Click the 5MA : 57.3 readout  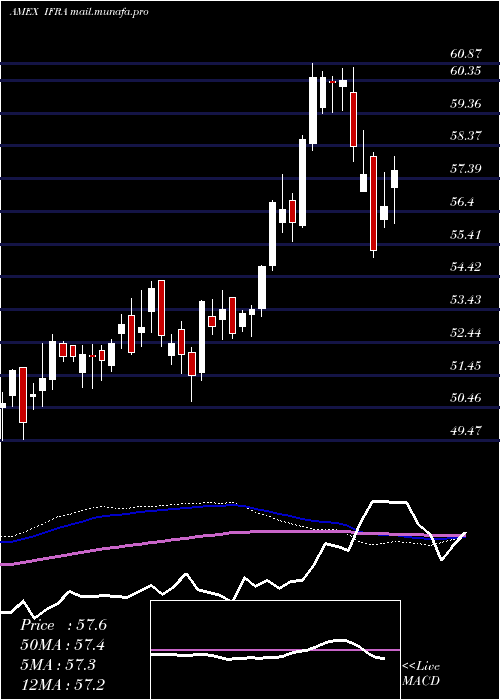click(58, 665)
